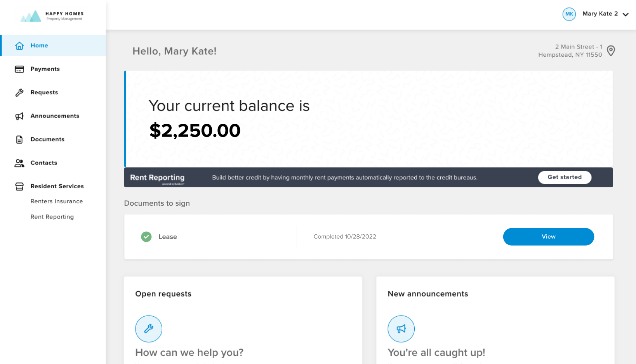The width and height of the screenshot is (636, 364).
Task: Click the Resident Services storefront icon
Action: (19, 187)
